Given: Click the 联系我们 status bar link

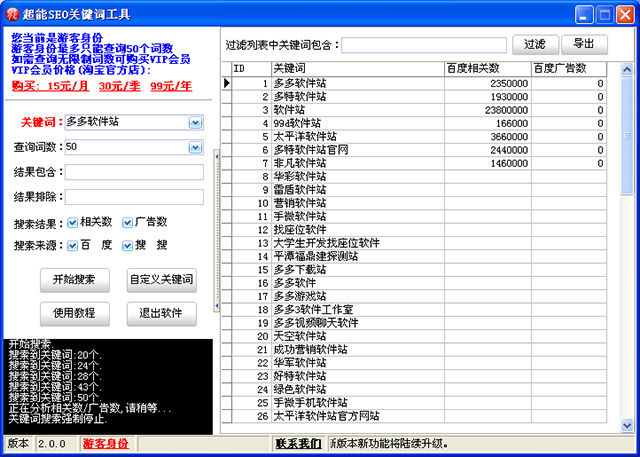Looking at the screenshot, I should pos(298,444).
